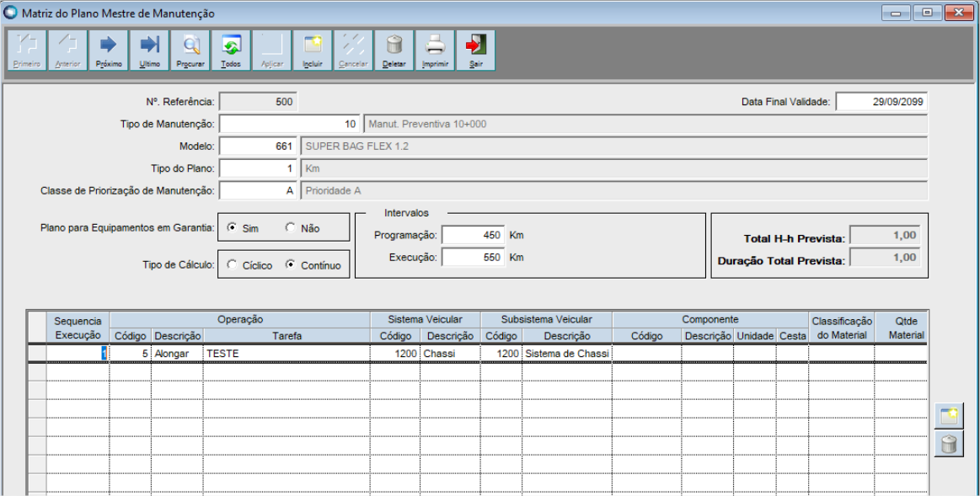This screenshot has height=496, width=980.
Task: Add grid row using side new-item icon
Action: click(x=950, y=415)
